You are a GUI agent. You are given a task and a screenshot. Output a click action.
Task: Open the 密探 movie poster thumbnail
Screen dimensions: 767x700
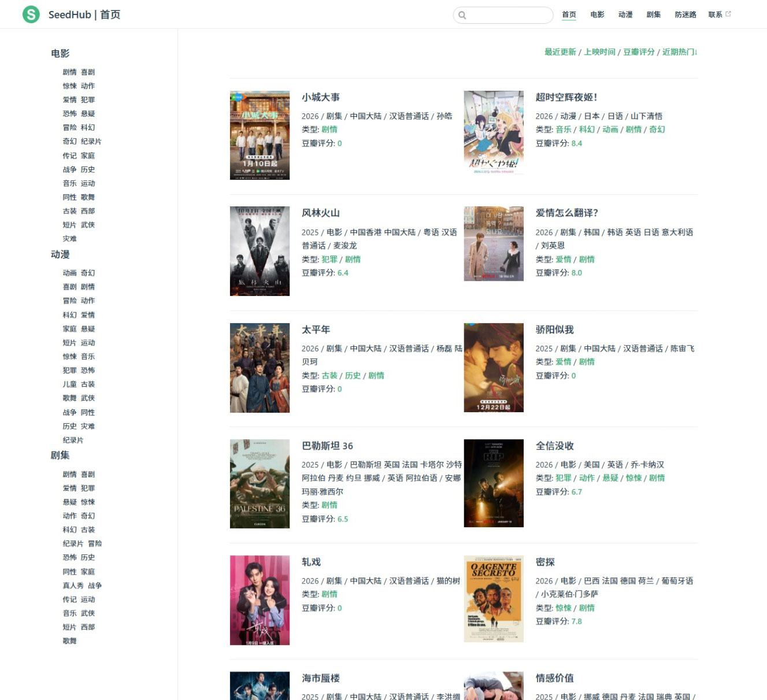point(494,599)
